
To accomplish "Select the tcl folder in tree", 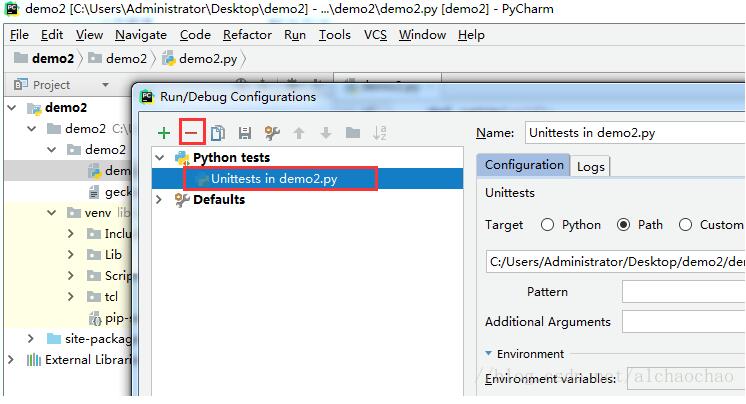I will pos(111,296).
